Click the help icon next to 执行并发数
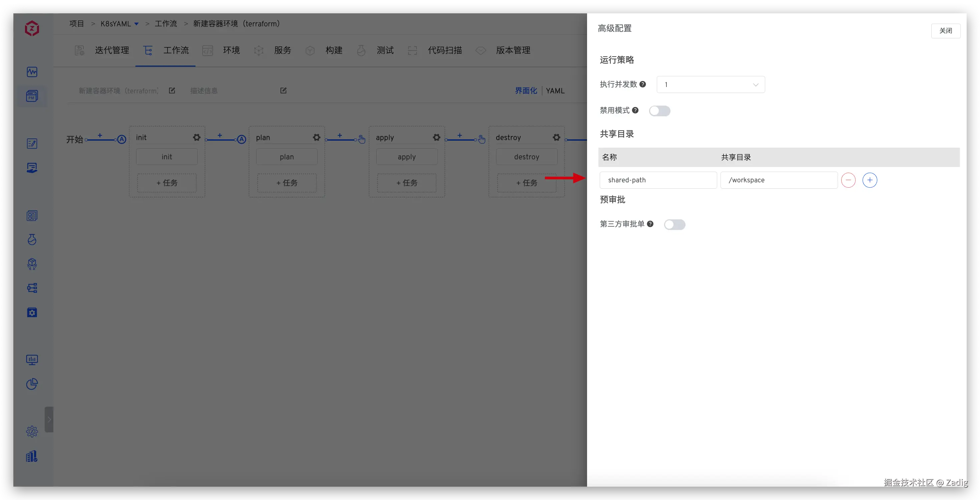 642,84
